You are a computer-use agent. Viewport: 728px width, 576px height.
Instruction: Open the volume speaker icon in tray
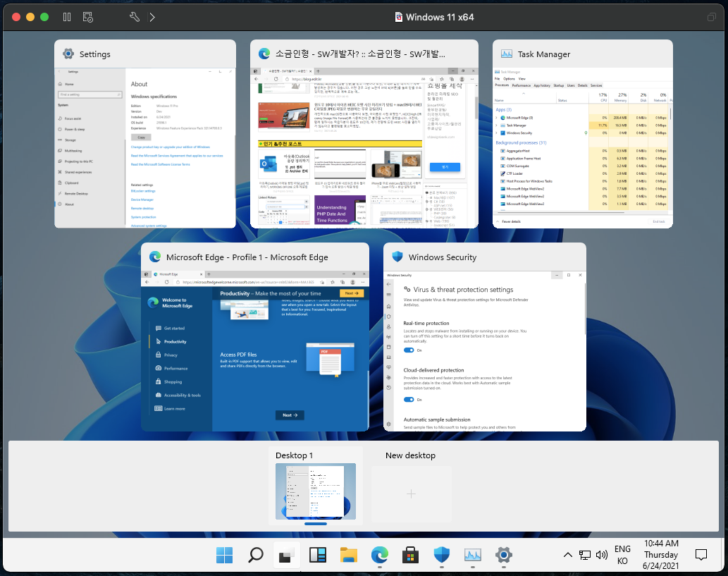pyautogui.click(x=602, y=555)
